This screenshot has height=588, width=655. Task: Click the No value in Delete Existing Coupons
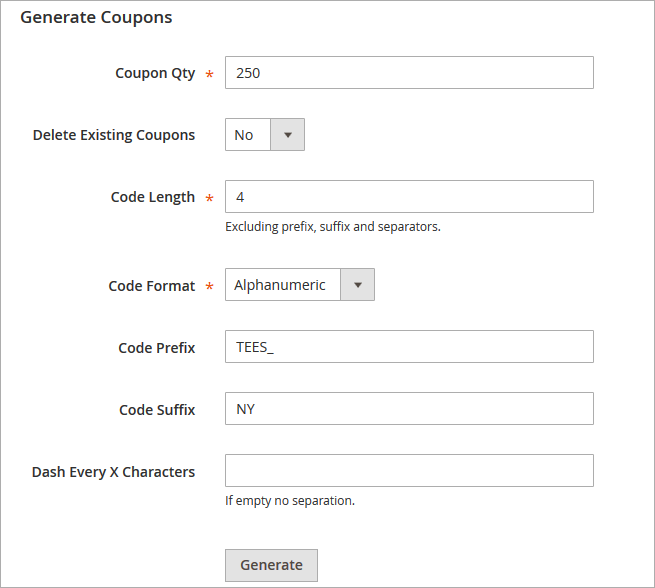pos(245,135)
